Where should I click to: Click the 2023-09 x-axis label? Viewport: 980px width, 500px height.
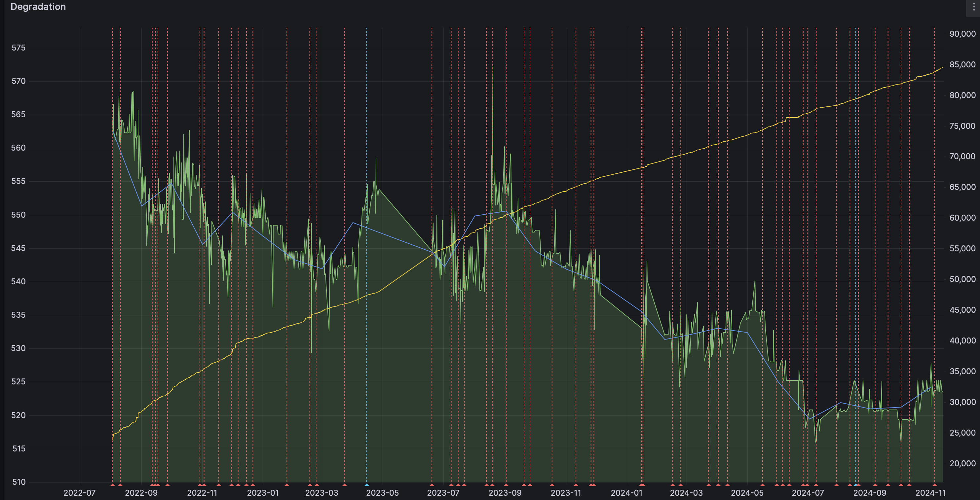(505, 493)
